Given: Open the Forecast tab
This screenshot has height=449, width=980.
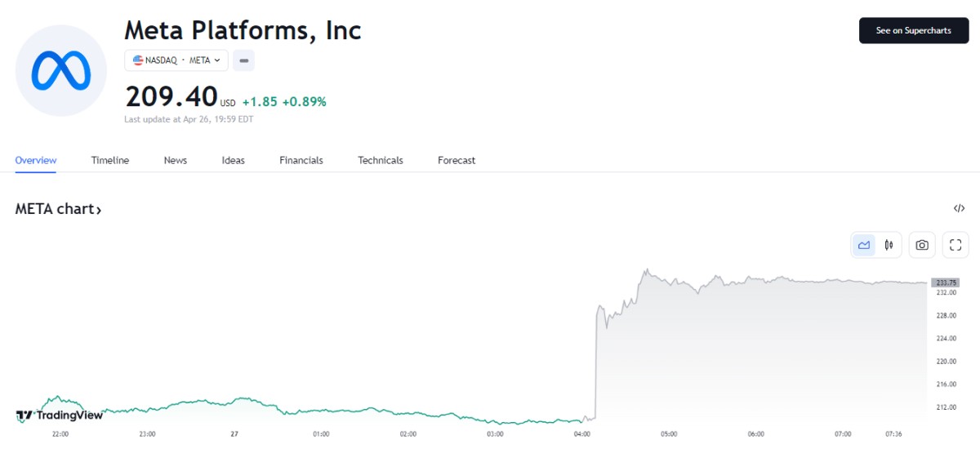Looking at the screenshot, I should pyautogui.click(x=457, y=161).
